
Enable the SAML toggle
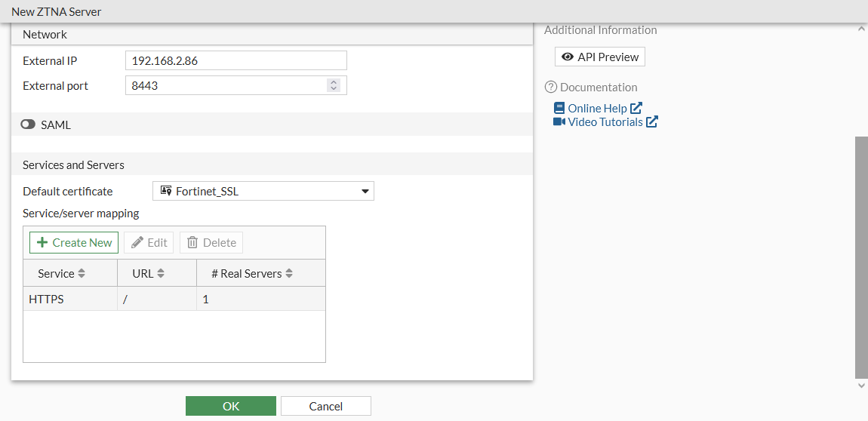click(x=29, y=125)
